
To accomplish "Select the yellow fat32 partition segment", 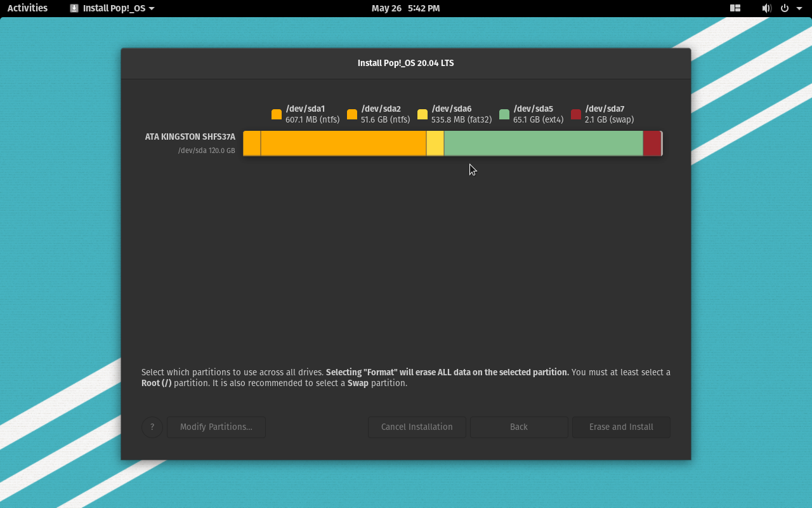I will pyautogui.click(x=435, y=144).
